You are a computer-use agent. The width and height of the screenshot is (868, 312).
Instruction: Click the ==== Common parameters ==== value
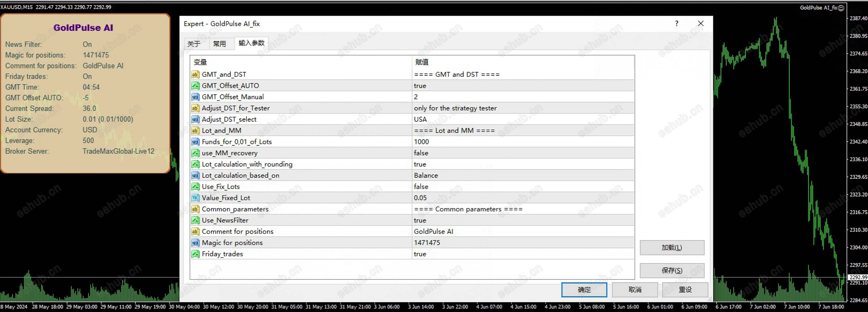pyautogui.click(x=468, y=209)
